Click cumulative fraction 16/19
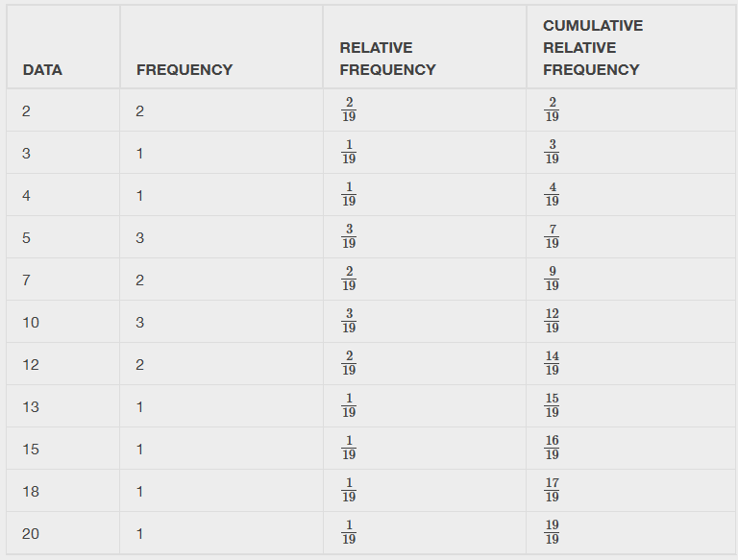The width and height of the screenshot is (738, 560). (552, 449)
